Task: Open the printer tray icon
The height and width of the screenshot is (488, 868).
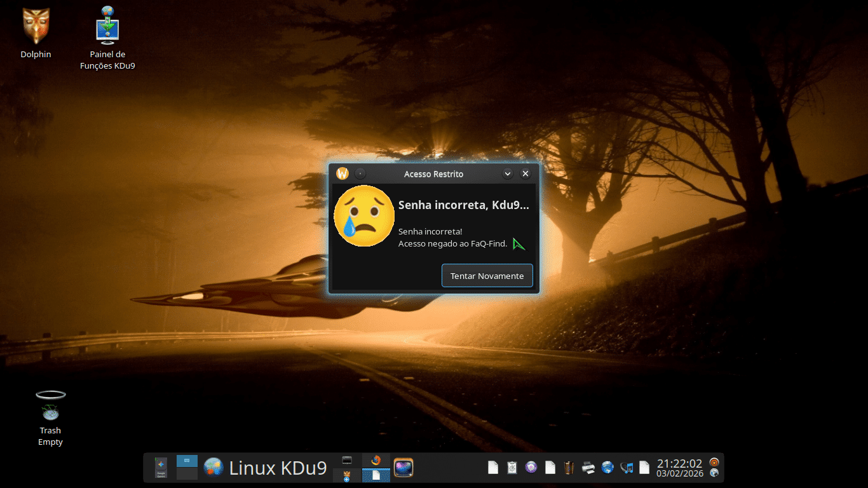Action: (588, 468)
